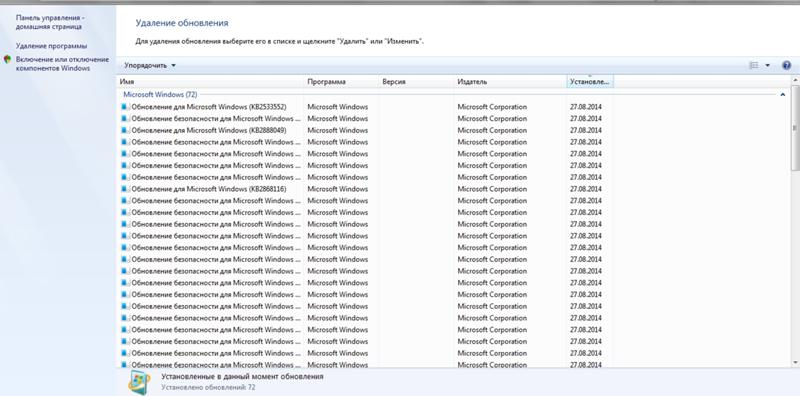Sort list by Программа column header
This screenshot has width=800, height=396.
click(342, 82)
